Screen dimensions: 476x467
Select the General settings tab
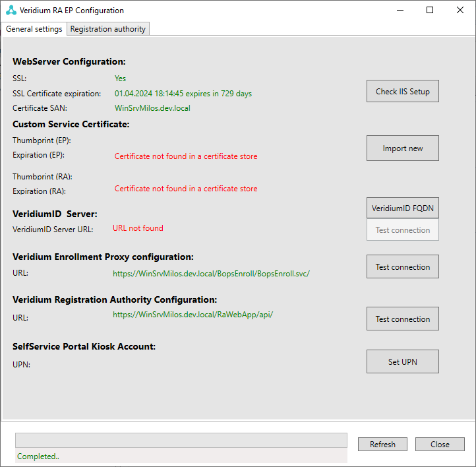pos(34,29)
